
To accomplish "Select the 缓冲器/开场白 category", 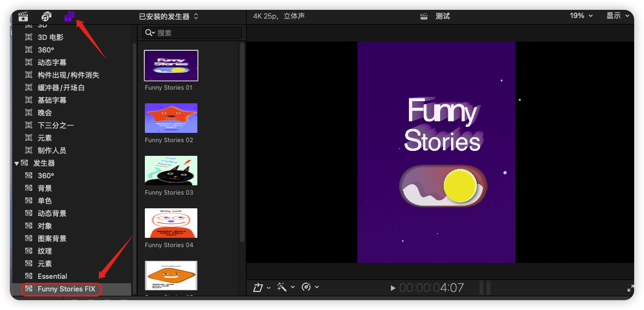I will click(x=61, y=88).
